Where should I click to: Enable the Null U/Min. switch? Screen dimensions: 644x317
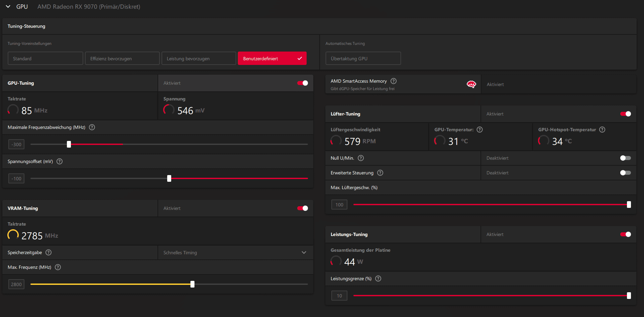tap(626, 158)
